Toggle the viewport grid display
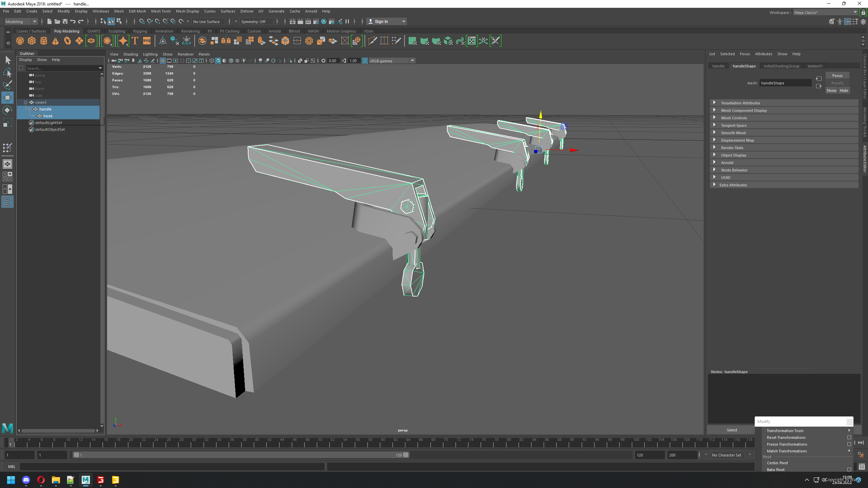Screen dimensions: 868x488 pyautogui.click(x=163, y=61)
